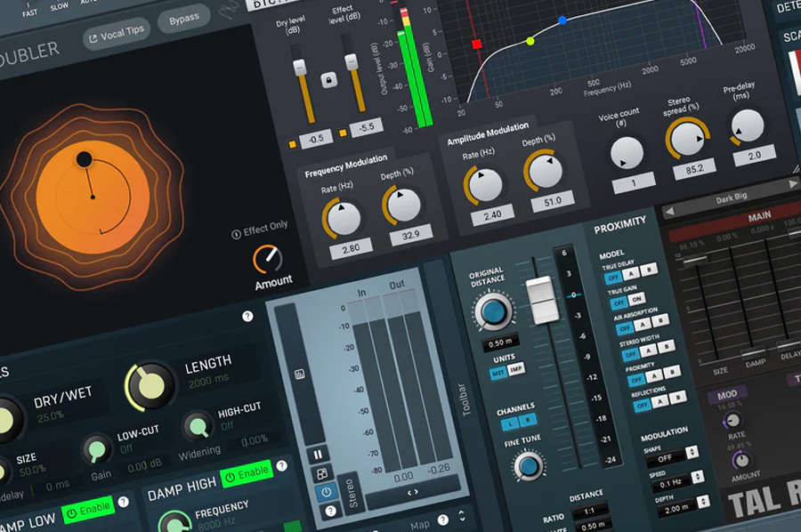This screenshot has height=532, width=801.
Task: Select MET units in Proximity
Action: 498,374
